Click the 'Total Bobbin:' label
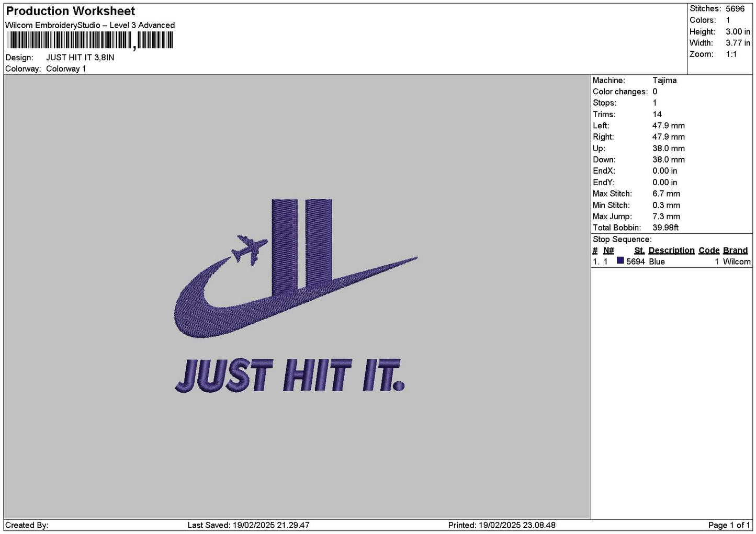 (x=616, y=228)
